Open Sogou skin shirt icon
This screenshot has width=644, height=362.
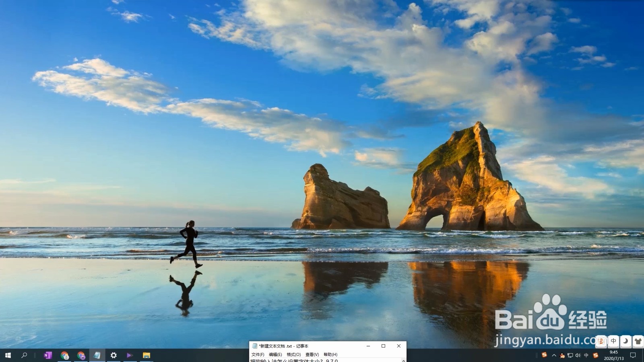pos(638,341)
